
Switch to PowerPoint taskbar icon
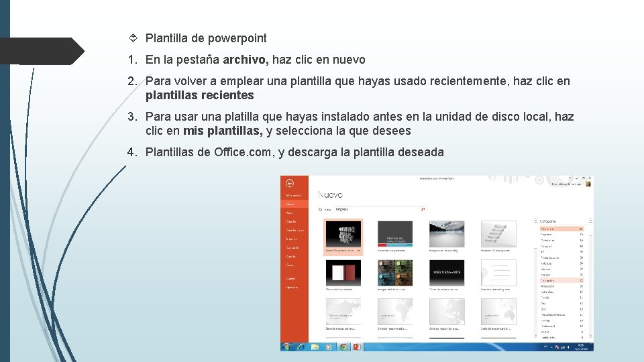(358, 347)
